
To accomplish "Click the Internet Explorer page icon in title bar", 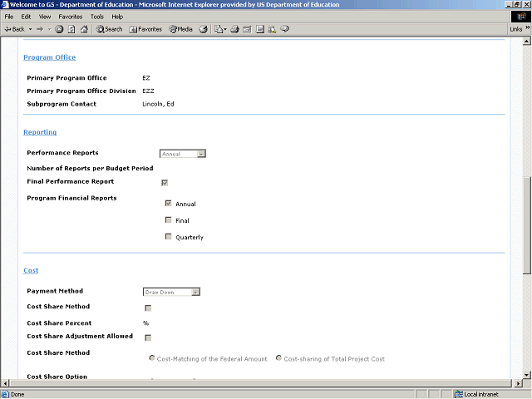I will click(4, 4).
